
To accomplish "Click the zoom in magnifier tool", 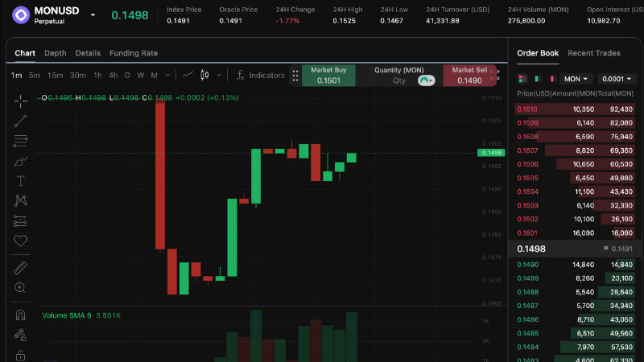I will 20,287.
